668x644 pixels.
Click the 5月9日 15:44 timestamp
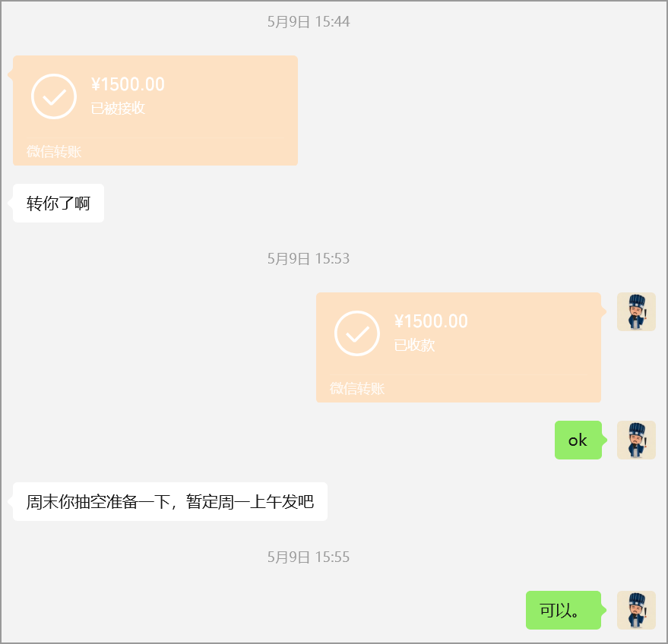coord(309,22)
